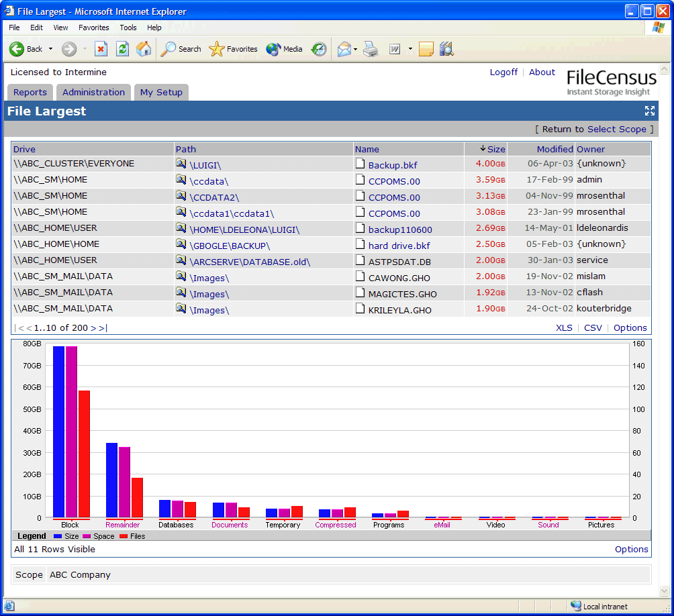This screenshot has height=616, width=674.
Task: Open the Help menu
Action: coord(154,28)
